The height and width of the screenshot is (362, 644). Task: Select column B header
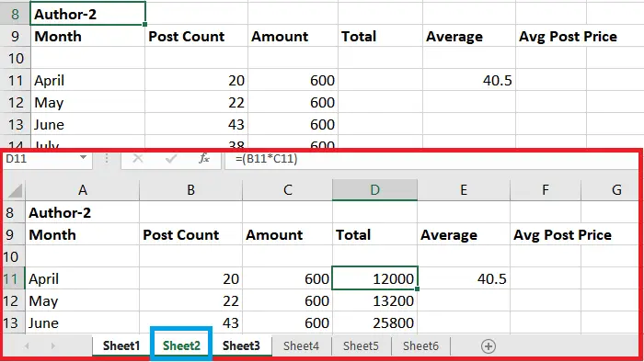click(190, 190)
